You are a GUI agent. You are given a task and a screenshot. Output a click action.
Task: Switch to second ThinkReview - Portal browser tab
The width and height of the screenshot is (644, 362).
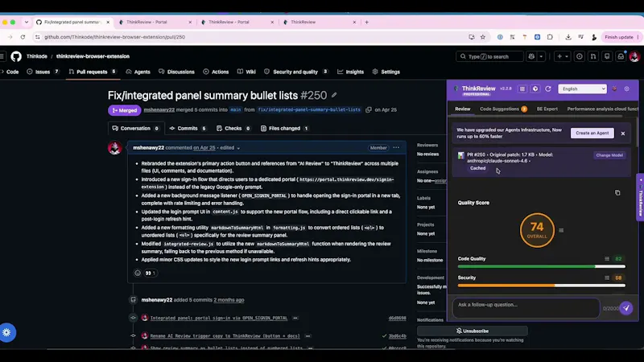[235, 23]
